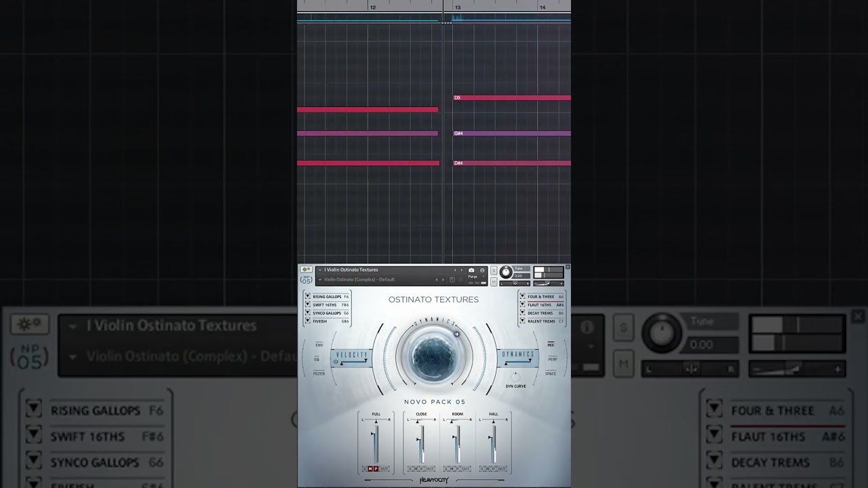Click the instrument master volume slider

click(x=548, y=283)
